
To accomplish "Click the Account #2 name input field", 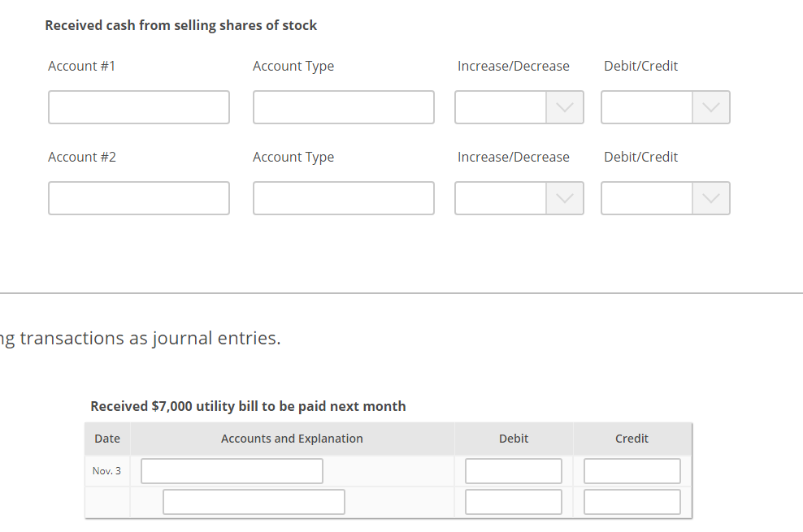I will [138, 198].
